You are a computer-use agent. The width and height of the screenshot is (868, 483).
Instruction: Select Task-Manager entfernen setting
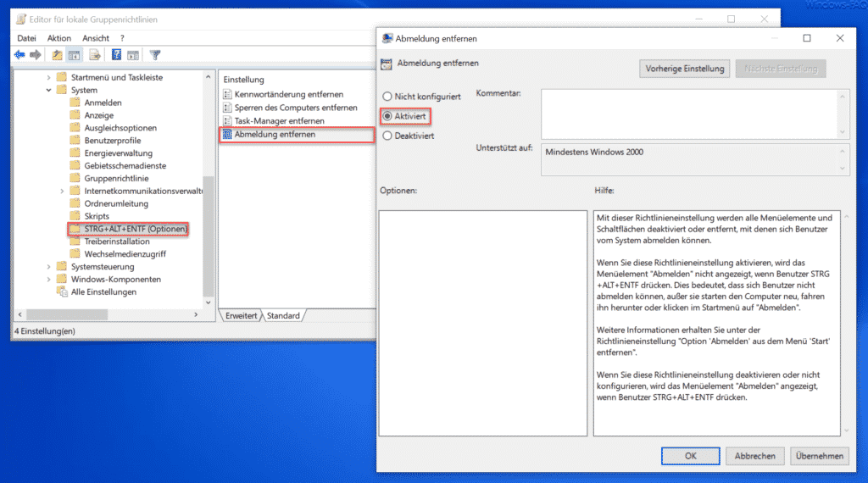(x=280, y=121)
